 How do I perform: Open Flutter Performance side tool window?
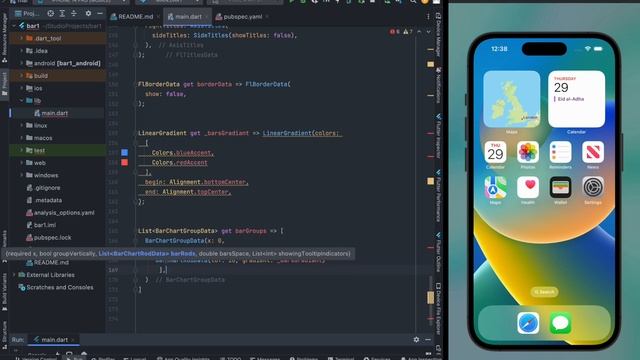[x=438, y=196]
